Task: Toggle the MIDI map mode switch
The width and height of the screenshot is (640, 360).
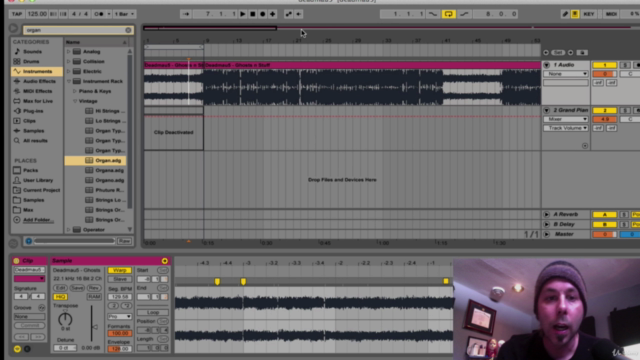Action: point(611,14)
